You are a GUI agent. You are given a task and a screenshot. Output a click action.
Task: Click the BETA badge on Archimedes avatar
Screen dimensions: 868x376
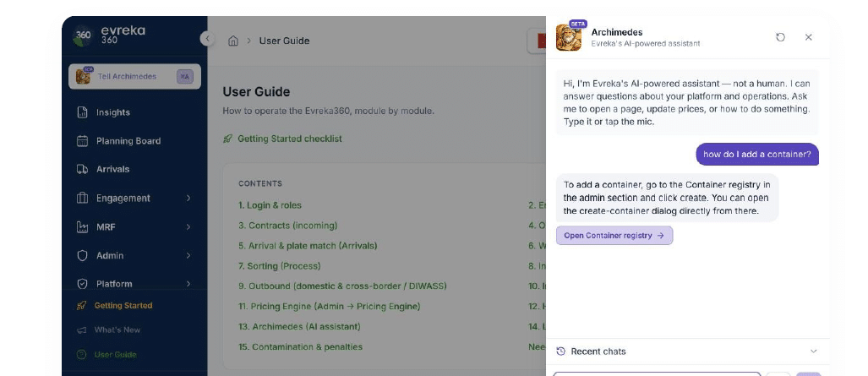click(x=578, y=24)
